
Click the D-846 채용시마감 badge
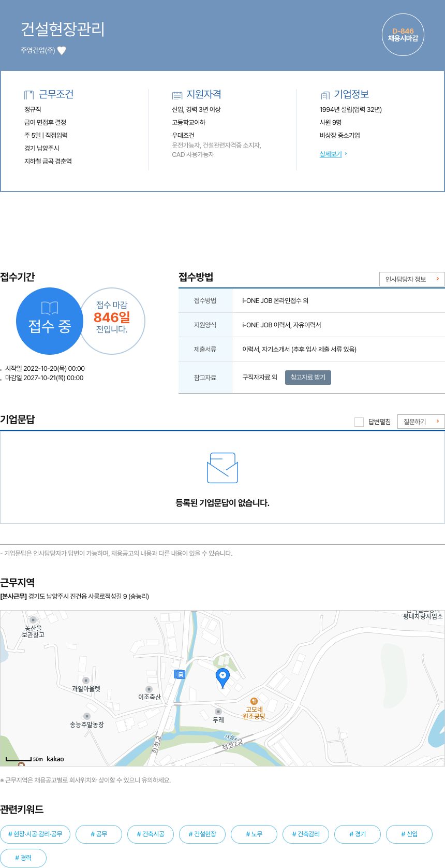point(403,35)
